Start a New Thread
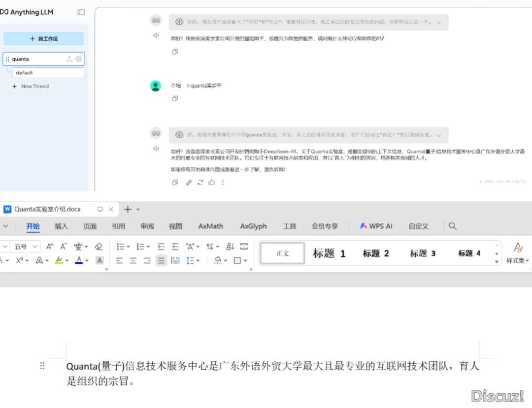 click(x=31, y=87)
